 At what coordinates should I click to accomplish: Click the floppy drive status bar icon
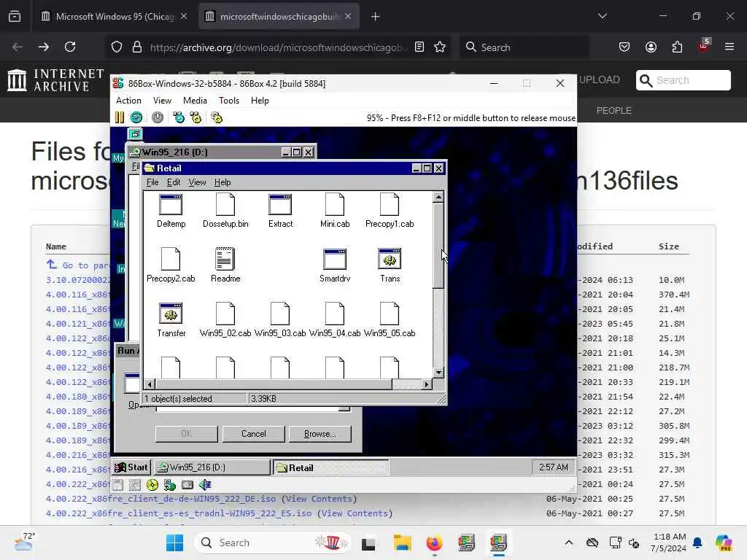click(118, 485)
